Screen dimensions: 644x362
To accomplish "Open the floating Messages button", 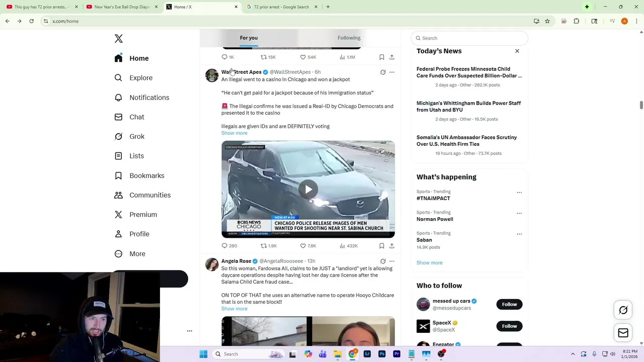I will [x=623, y=333].
